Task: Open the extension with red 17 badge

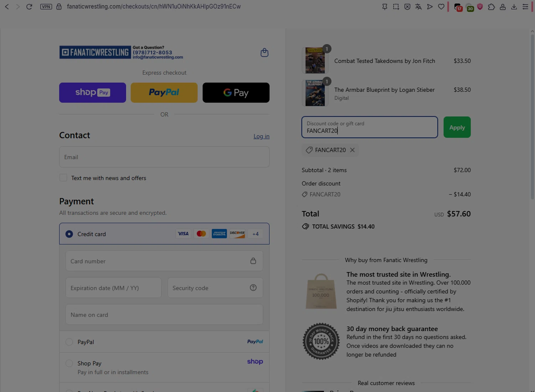Action: [458, 7]
